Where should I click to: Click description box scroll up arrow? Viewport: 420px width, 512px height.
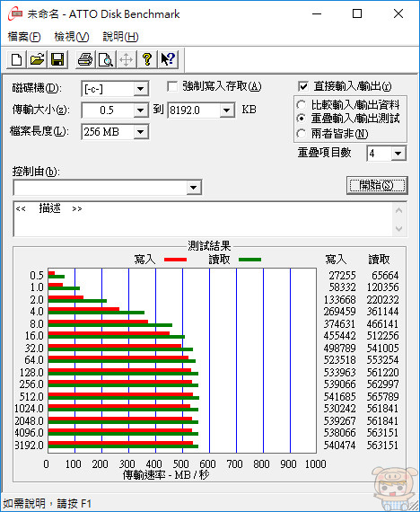coord(398,210)
